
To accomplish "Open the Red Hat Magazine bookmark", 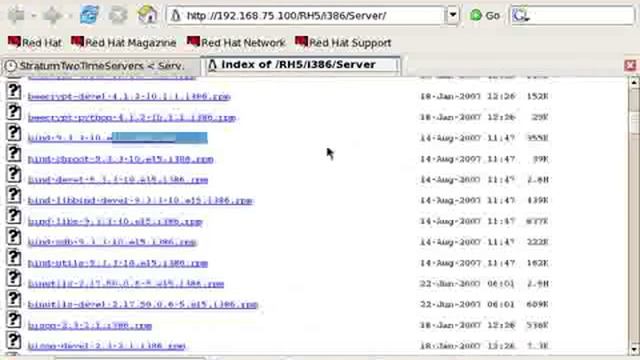I will coord(124,42).
